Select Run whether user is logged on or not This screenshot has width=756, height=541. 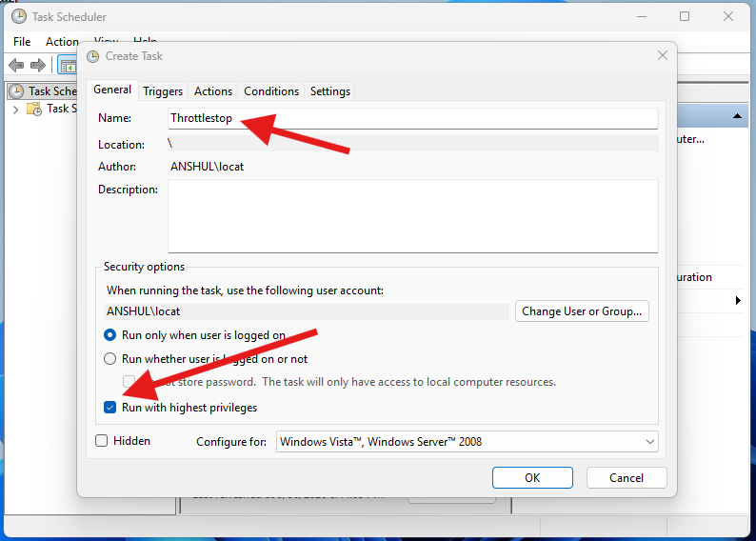coord(109,359)
